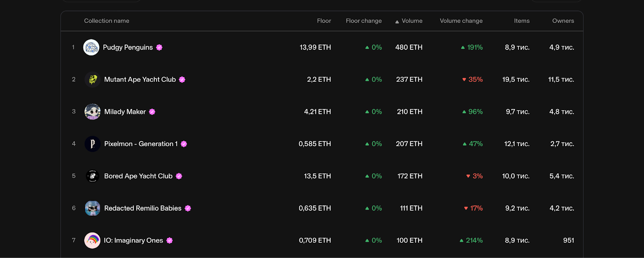Viewport: 644px width, 258px height.
Task: Click the 19,5 тис. items value
Action: tap(516, 80)
